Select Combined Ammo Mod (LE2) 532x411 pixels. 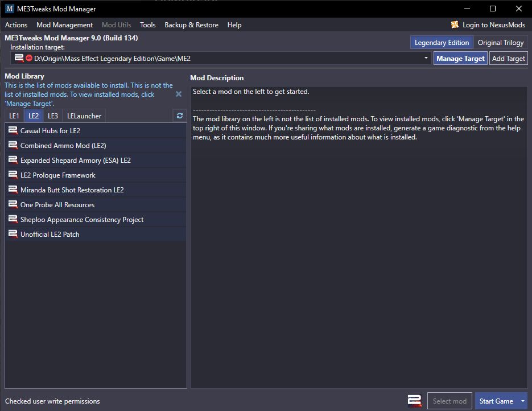pyautogui.click(x=96, y=145)
